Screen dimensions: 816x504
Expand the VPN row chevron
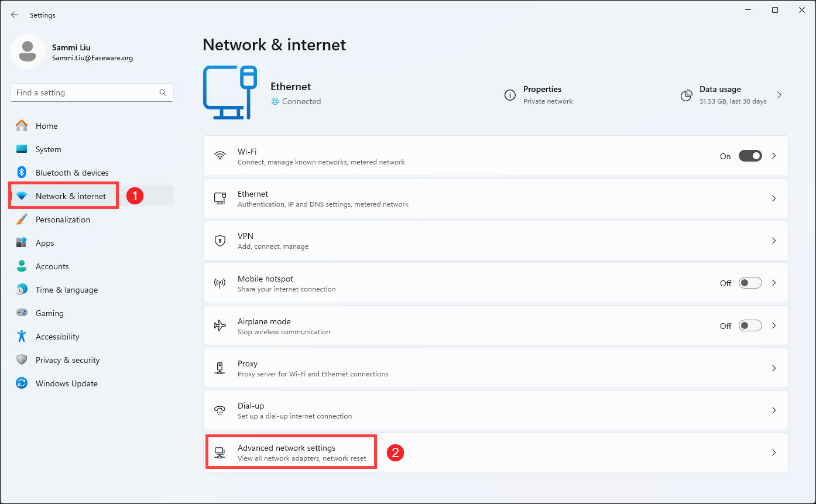[774, 241]
